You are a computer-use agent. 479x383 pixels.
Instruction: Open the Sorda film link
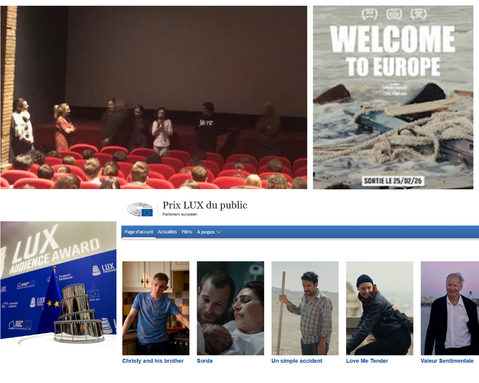point(205,361)
